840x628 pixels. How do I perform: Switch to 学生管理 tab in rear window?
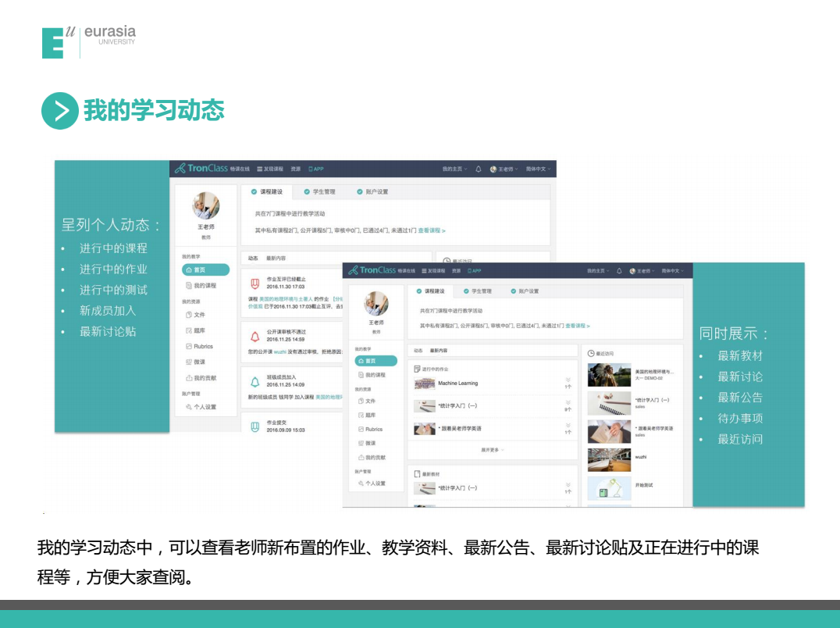click(319, 192)
